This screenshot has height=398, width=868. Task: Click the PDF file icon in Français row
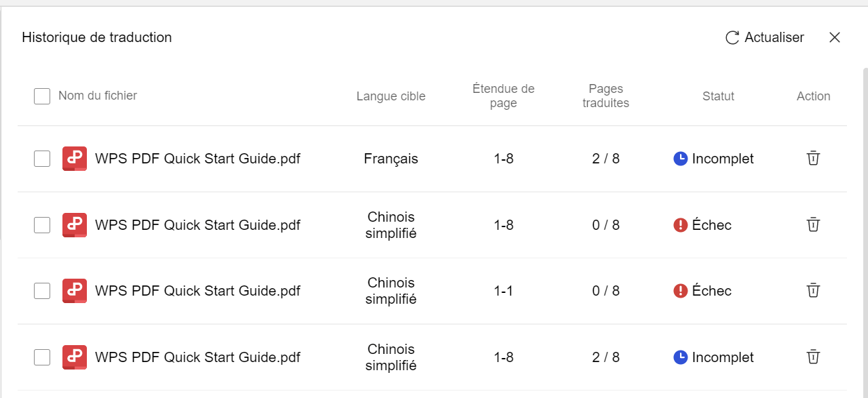coord(74,159)
